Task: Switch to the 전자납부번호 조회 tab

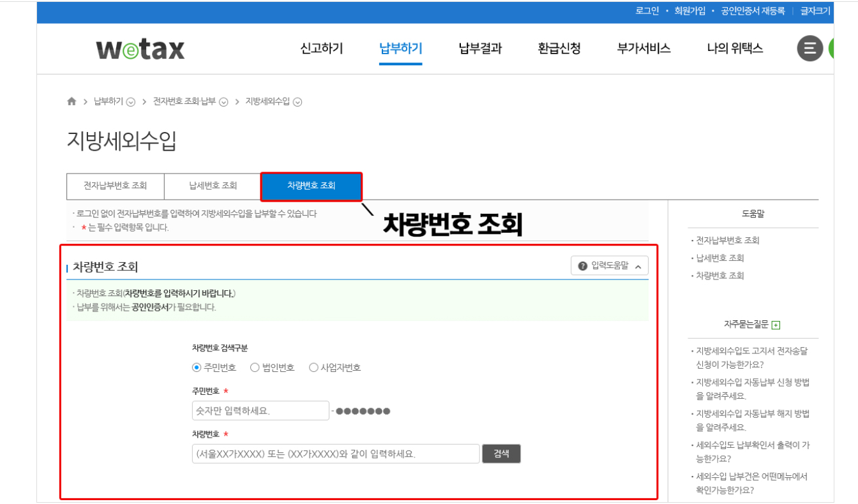Action: click(116, 186)
